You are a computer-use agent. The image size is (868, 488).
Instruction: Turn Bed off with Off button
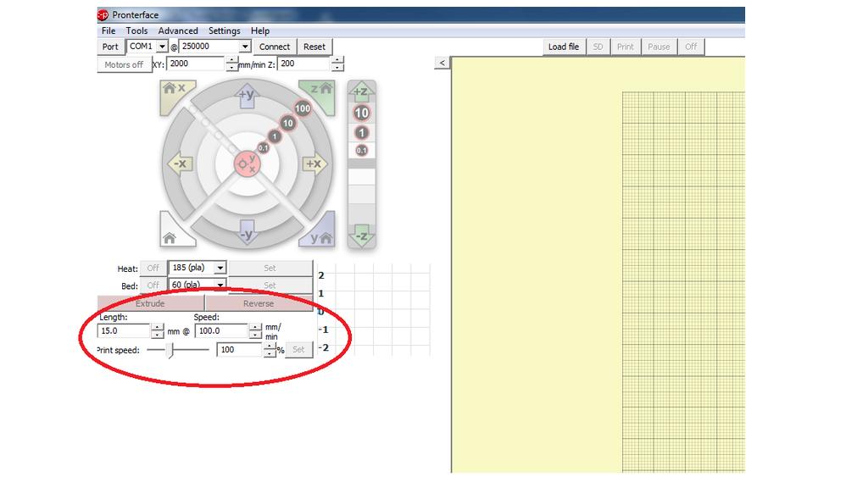point(153,286)
